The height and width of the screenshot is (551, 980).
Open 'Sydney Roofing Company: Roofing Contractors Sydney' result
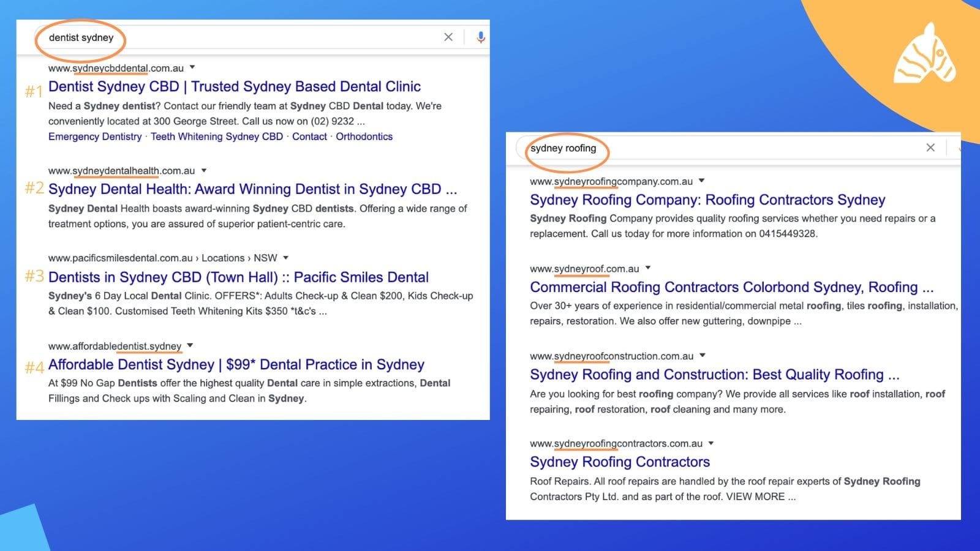pyautogui.click(x=707, y=200)
